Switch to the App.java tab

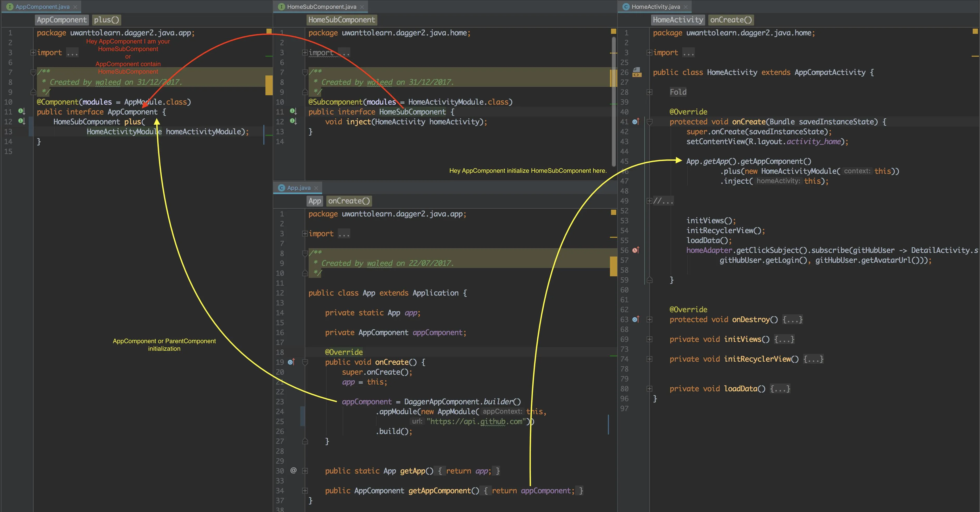(298, 188)
